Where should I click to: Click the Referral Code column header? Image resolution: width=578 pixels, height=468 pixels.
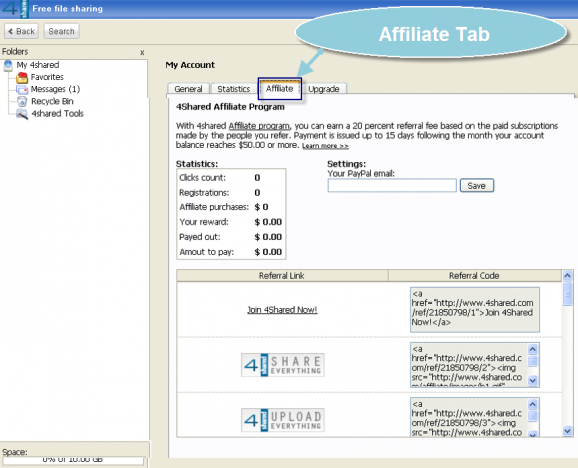474,276
